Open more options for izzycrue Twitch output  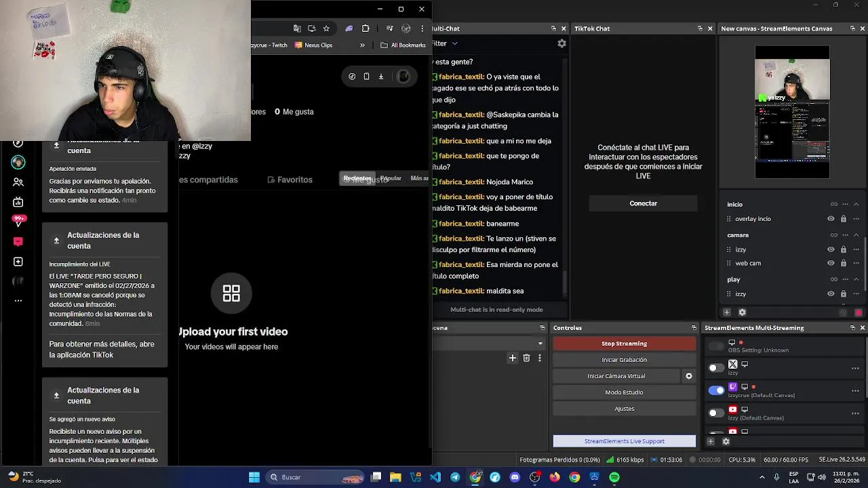point(855,391)
